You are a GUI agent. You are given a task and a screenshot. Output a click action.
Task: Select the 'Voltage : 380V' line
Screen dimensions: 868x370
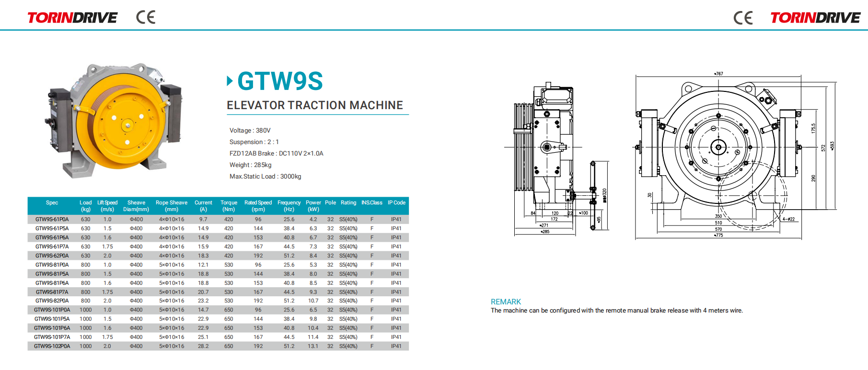click(x=250, y=130)
